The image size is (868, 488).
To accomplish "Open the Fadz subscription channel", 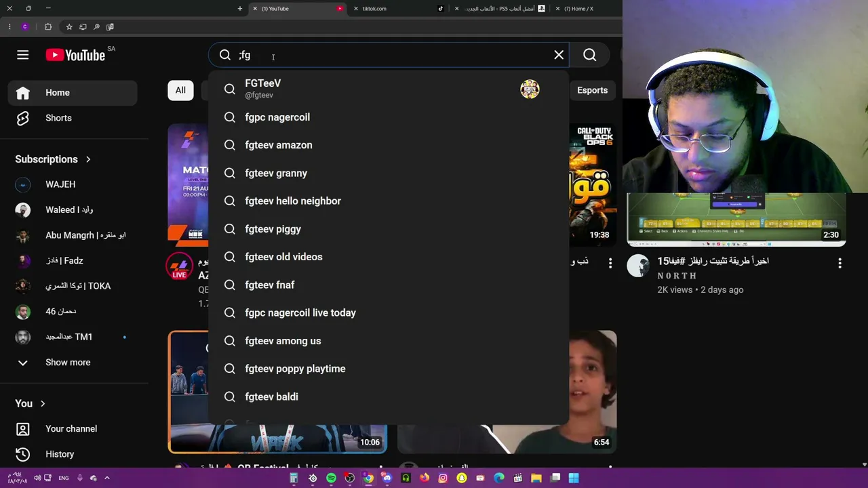I will (x=73, y=261).
